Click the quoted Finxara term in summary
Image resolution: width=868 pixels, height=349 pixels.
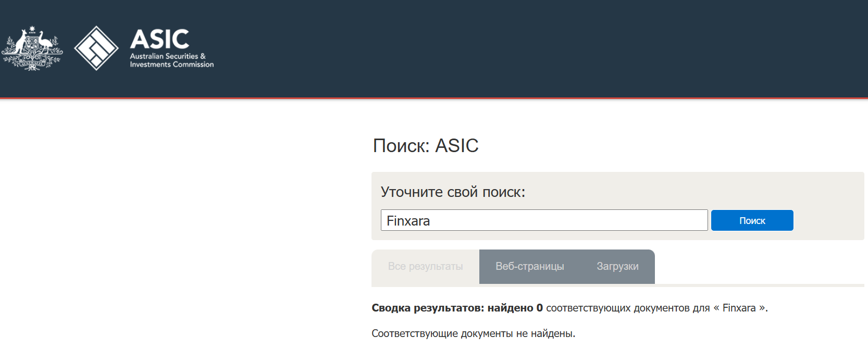coord(739,308)
